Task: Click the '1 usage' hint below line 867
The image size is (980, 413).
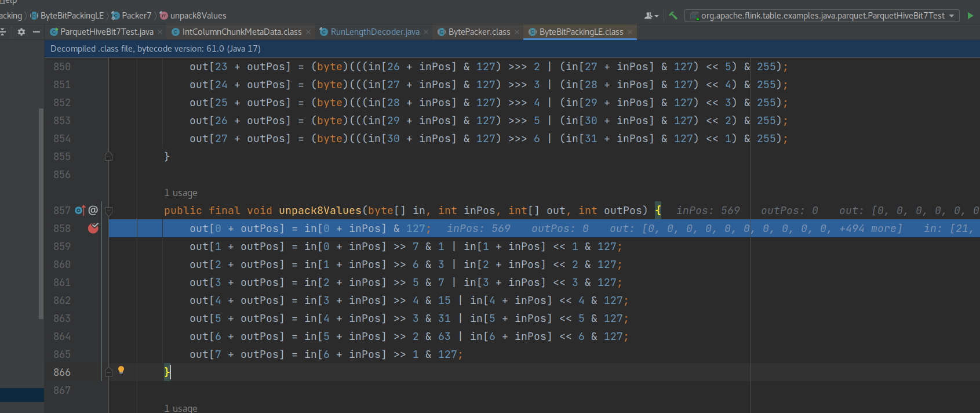Action: click(181, 408)
